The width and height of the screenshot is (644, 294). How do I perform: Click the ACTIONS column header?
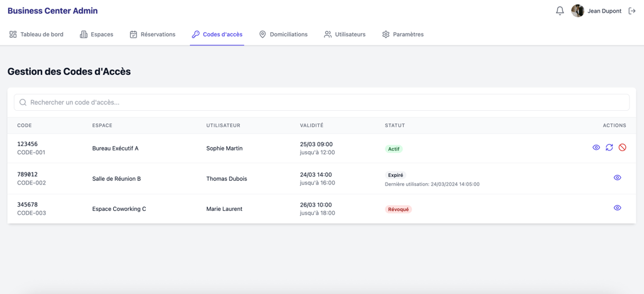point(614,125)
